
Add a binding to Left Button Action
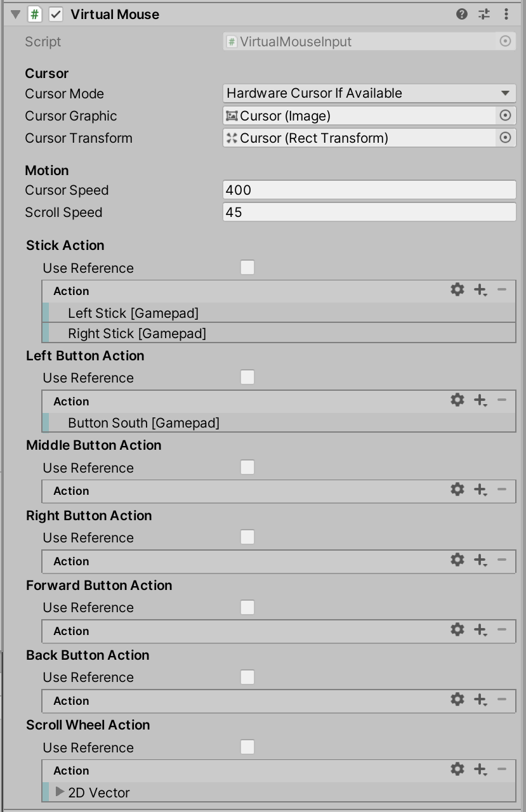480,400
